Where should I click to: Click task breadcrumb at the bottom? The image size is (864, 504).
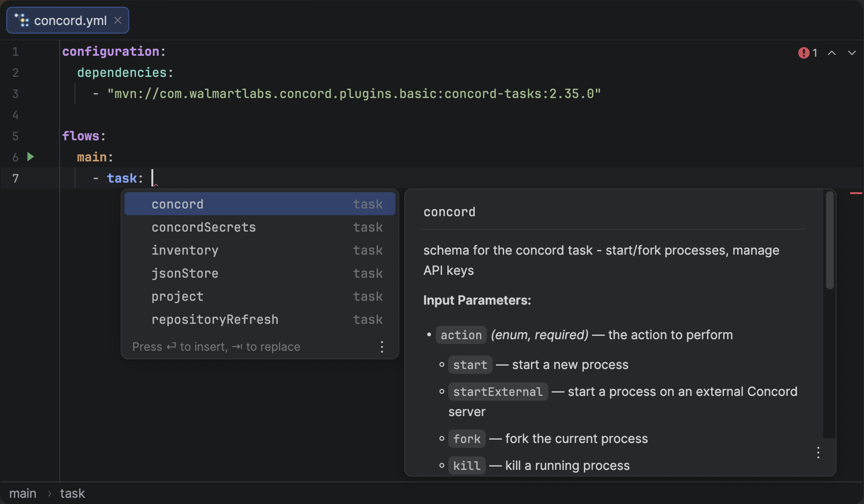[72, 493]
